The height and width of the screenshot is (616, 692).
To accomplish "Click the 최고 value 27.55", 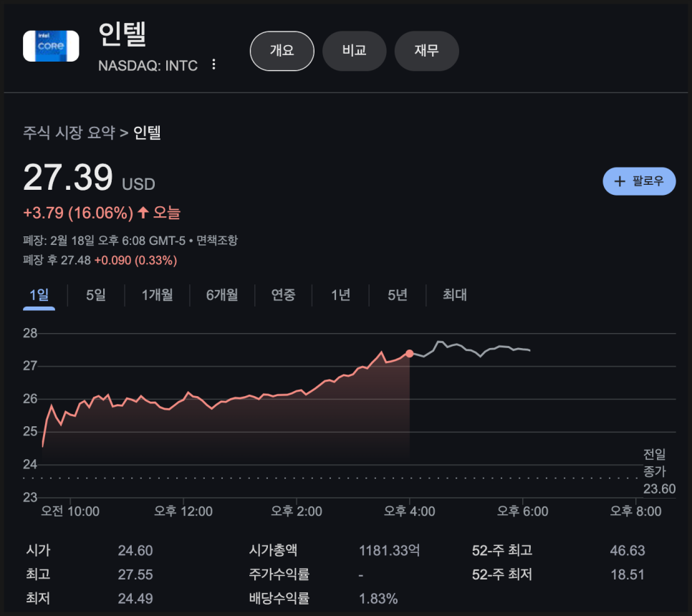I will (135, 574).
